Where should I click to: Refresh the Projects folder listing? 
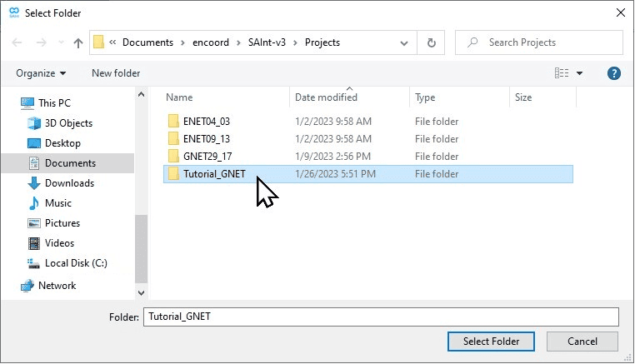(431, 42)
